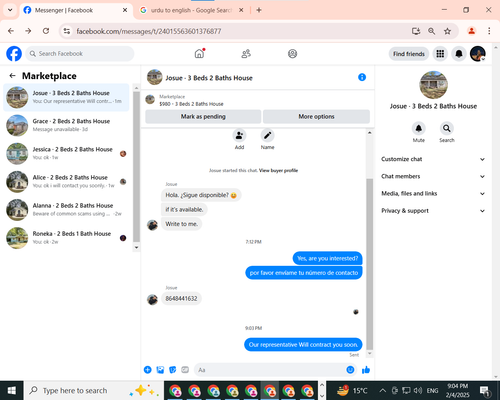The height and width of the screenshot is (400, 500).
Task: Attach a photo using the image icon
Action: point(160,370)
